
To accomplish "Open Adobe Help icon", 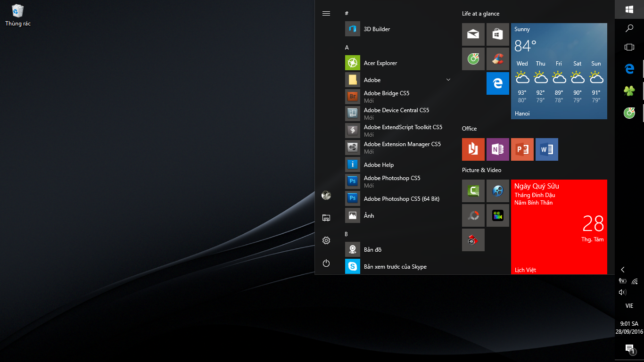I will pos(353,165).
